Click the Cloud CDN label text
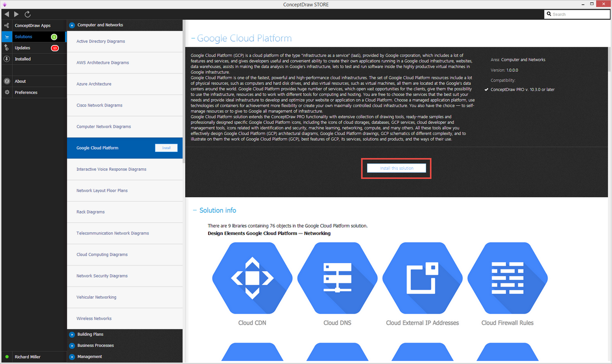The image size is (612, 364). pos(252,323)
